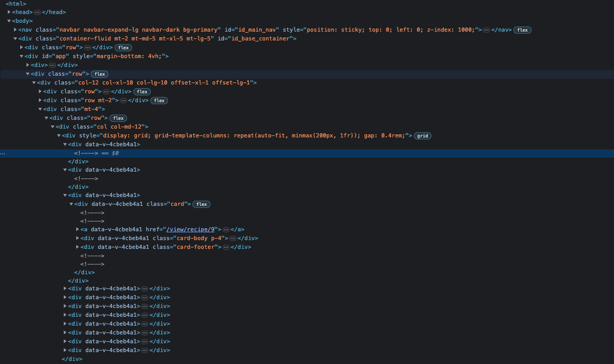614x364 pixels.
Task: Click the ellipsis inside the nav element
Action: [486, 30]
